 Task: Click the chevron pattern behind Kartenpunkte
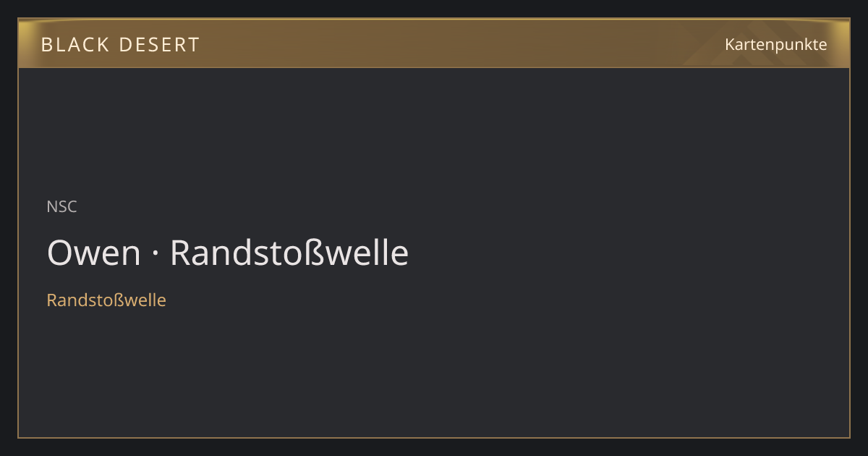tap(752, 43)
